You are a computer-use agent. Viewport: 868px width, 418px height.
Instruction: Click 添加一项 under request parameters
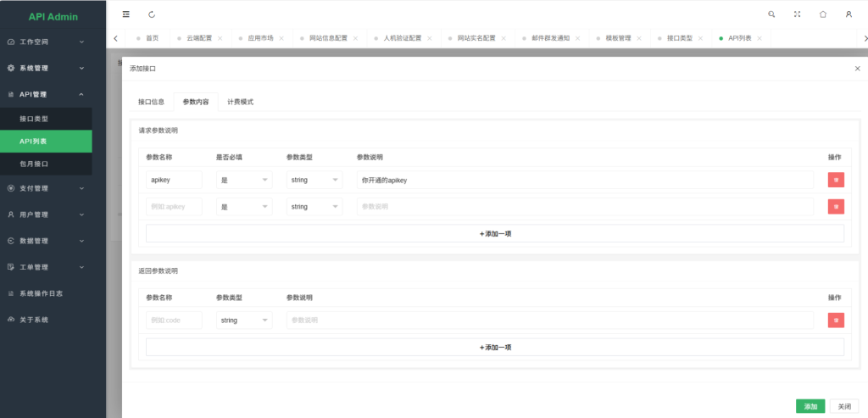(495, 234)
